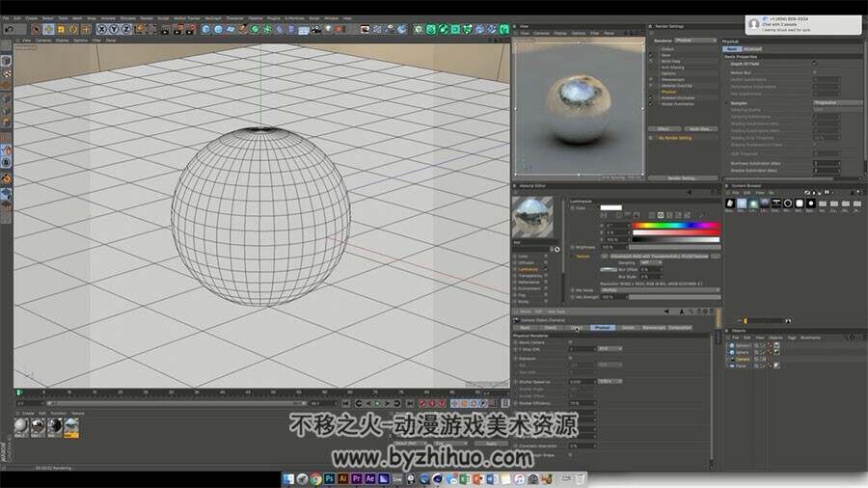Click the Record Active Objects button
This screenshot has width=868, height=488.
pos(423,403)
